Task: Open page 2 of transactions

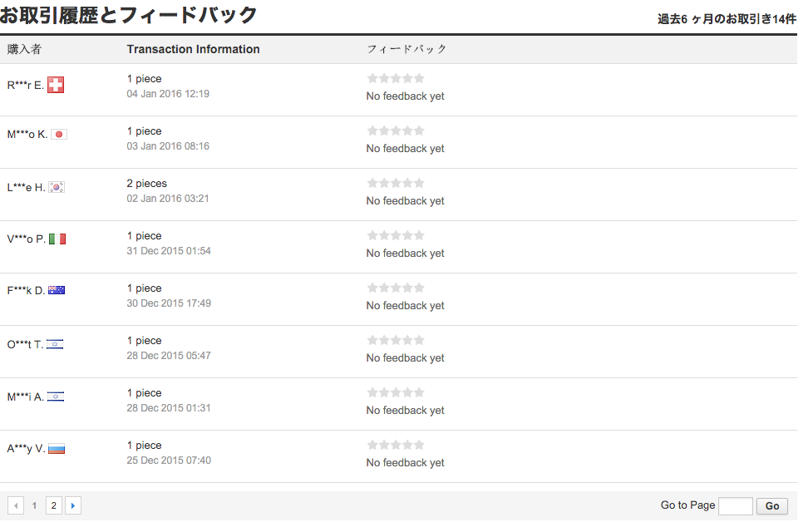Action: coord(54,505)
